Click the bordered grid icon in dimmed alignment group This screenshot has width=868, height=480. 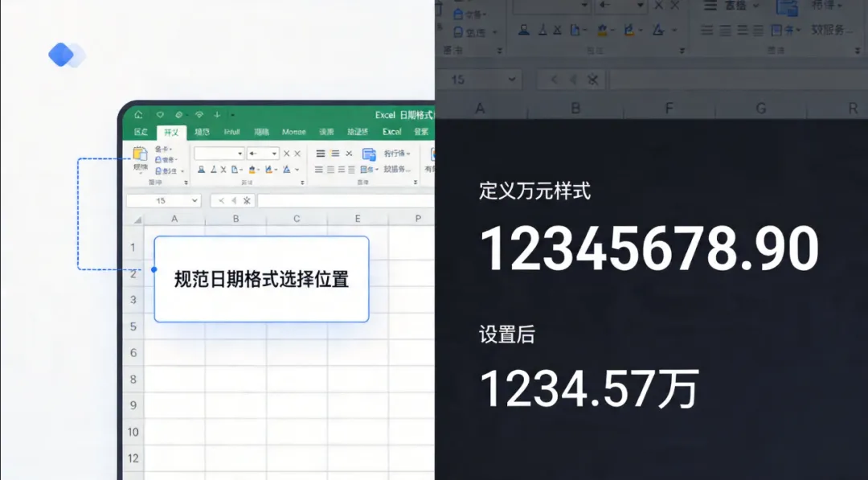776,30
